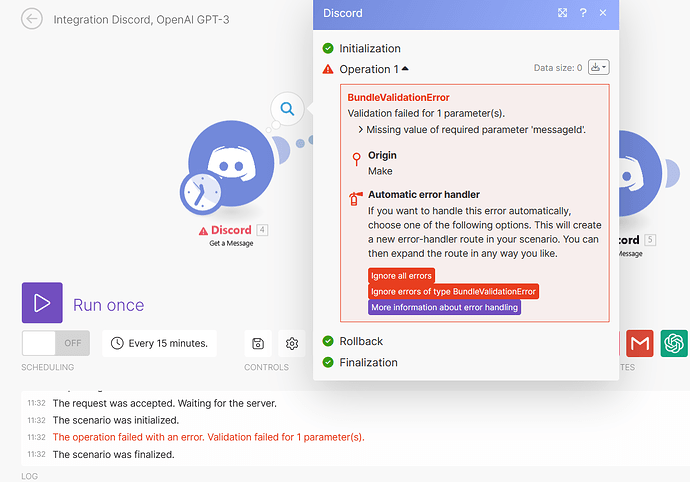The width and height of the screenshot is (690, 482).
Task: Click log entry 'The scenario was initialized.'
Action: click(116, 420)
